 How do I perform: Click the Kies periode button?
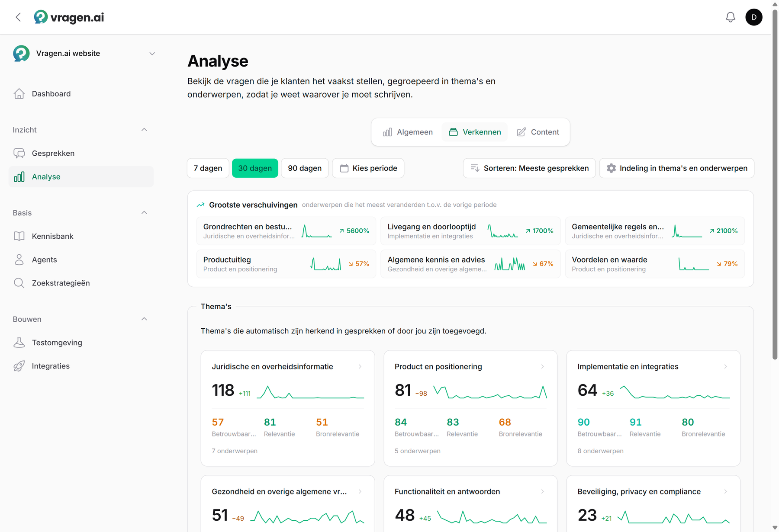pos(368,169)
